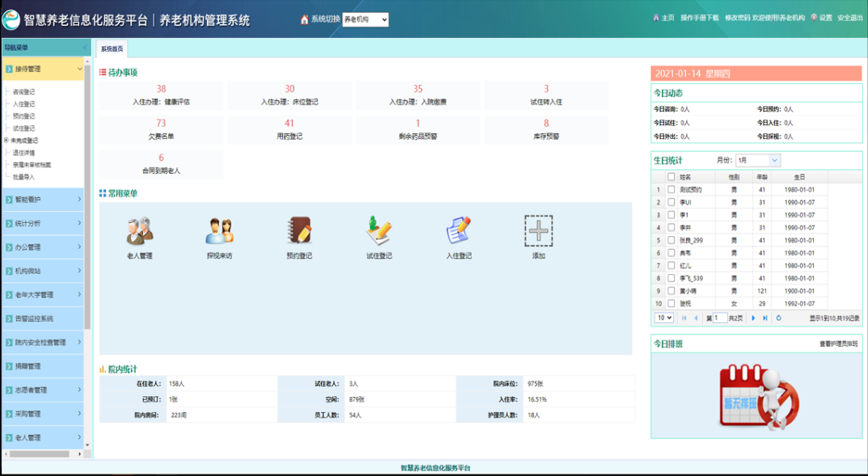Open 咨询登记 in the navigation tree
Viewport: 868px width, 476px height.
click(x=23, y=92)
